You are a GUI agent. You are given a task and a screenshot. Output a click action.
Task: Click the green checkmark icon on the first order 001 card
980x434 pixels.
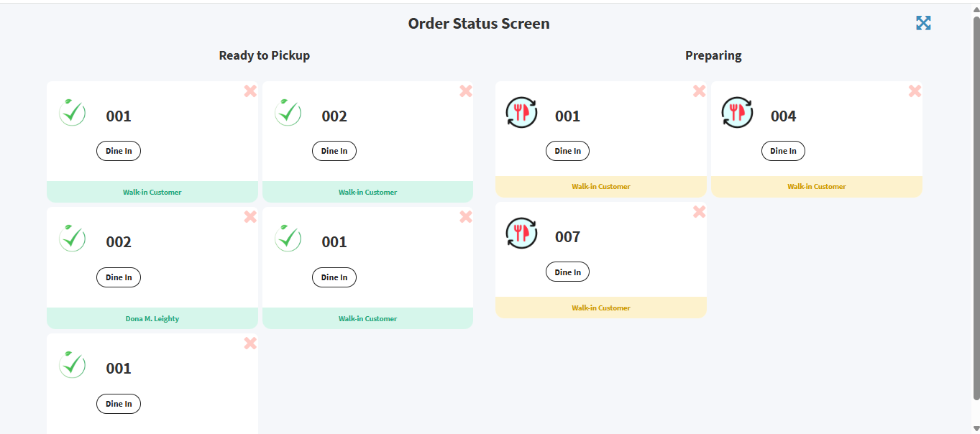(72, 112)
